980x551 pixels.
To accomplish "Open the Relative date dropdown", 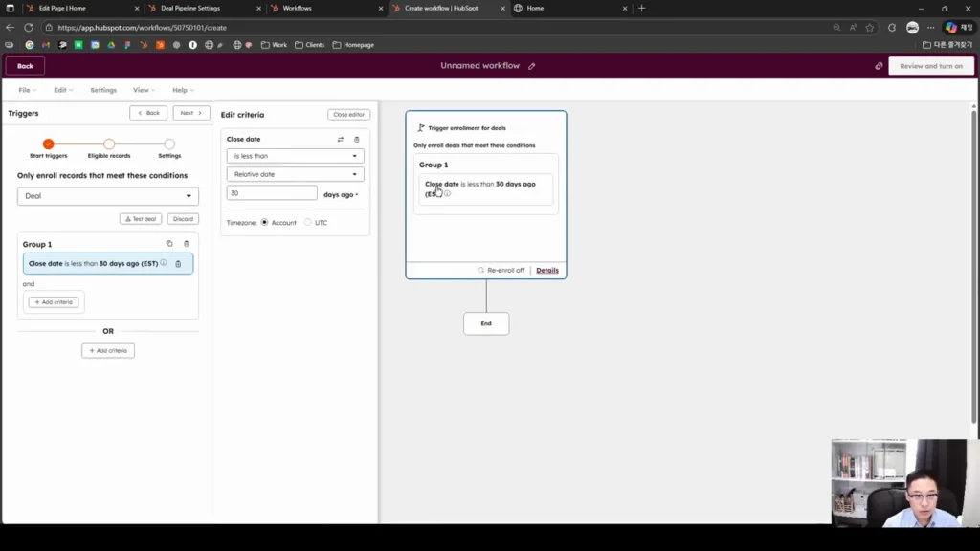I will (x=295, y=174).
